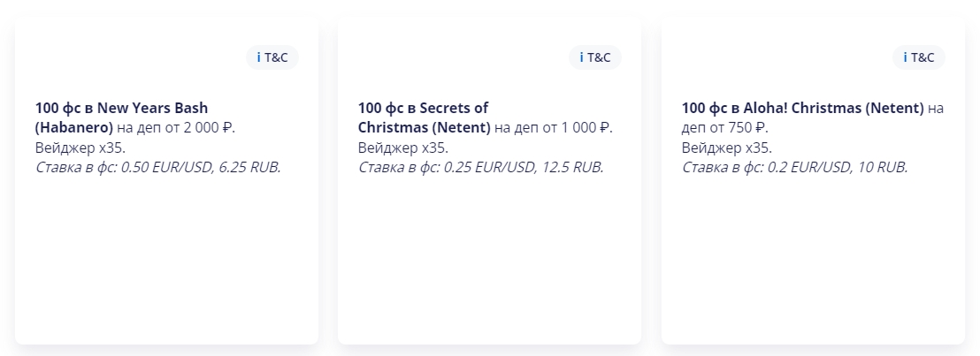Select the Aloha! Christmas (Netent) bold title

coord(802,108)
